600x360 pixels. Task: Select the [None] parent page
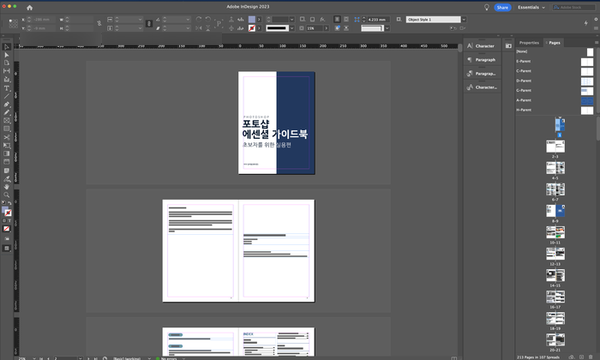554,52
